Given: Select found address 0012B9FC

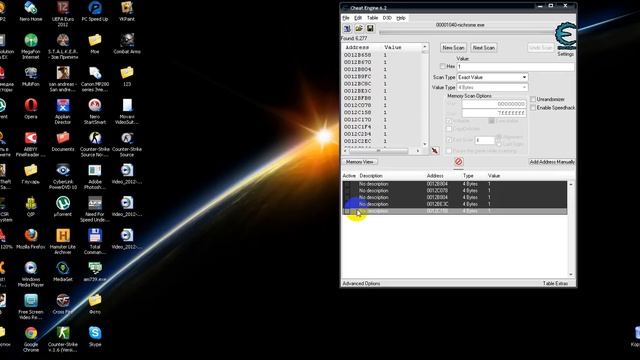Looking at the screenshot, I should (358, 76).
